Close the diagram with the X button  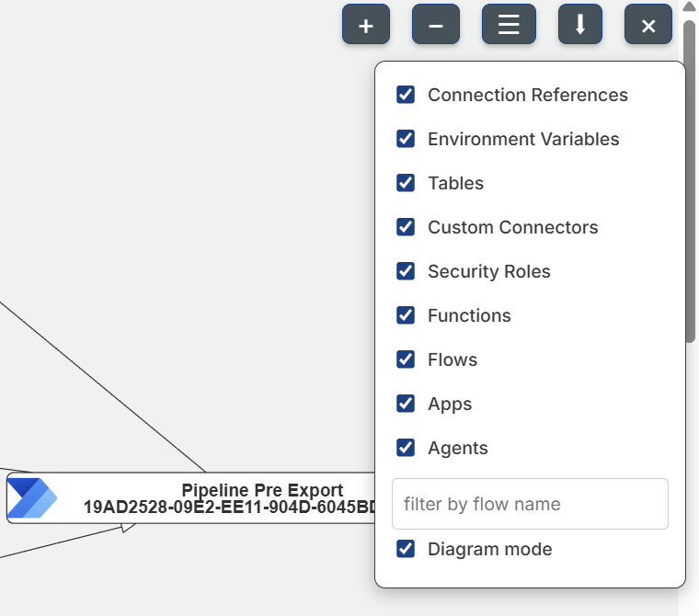pos(648,25)
